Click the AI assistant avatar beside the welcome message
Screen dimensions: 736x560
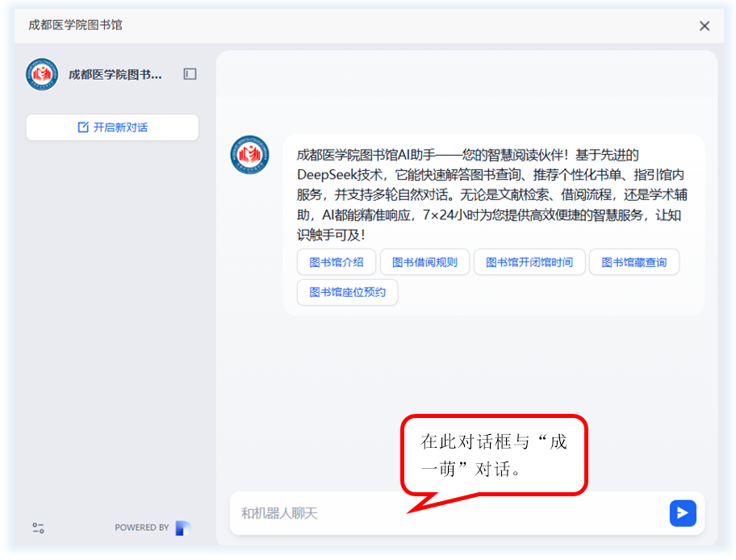249,155
